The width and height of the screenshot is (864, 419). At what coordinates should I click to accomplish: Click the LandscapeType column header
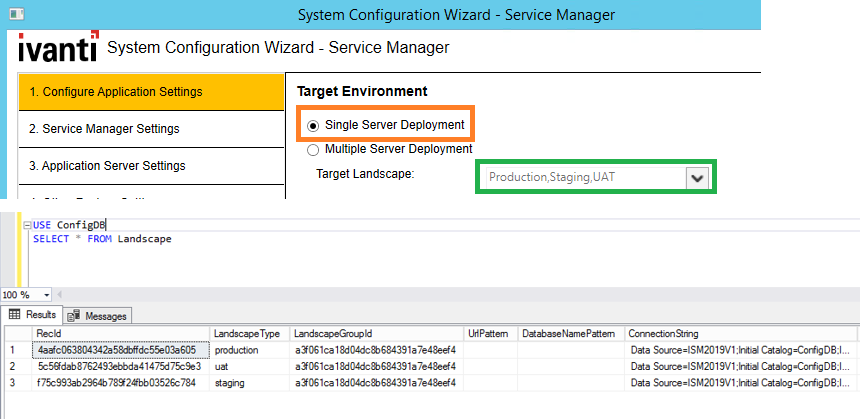point(248,333)
